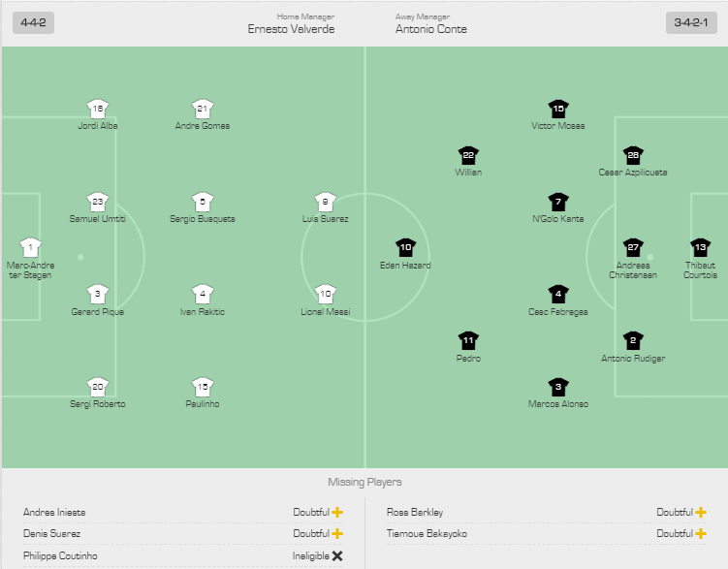Viewport: 728px width, 569px height.
Task: Click Lionel Messi's white number 10 shirt
Action: coord(325,294)
